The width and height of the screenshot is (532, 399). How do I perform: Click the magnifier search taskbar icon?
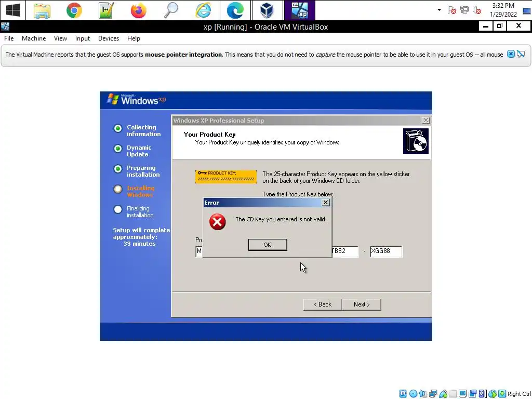pyautogui.click(x=170, y=10)
